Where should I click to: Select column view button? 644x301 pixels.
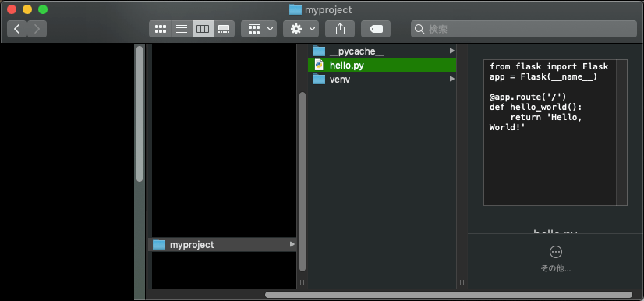(x=203, y=29)
